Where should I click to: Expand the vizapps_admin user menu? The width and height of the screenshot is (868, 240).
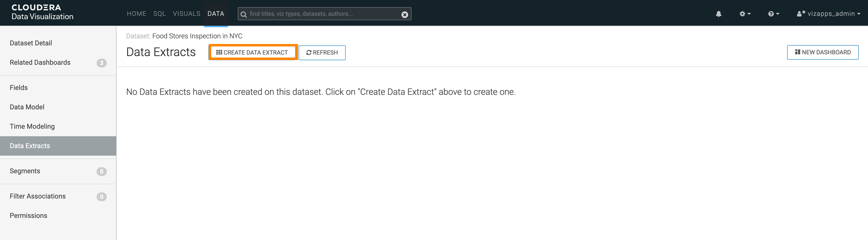828,14
